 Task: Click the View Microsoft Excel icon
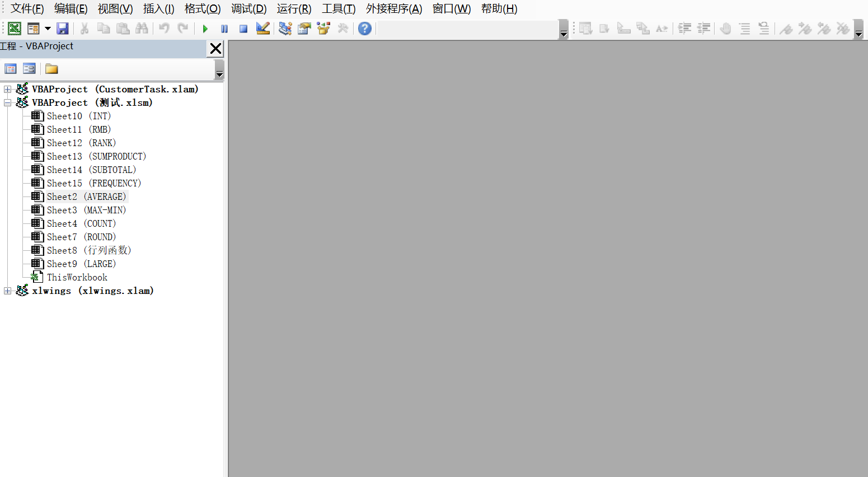[15, 29]
